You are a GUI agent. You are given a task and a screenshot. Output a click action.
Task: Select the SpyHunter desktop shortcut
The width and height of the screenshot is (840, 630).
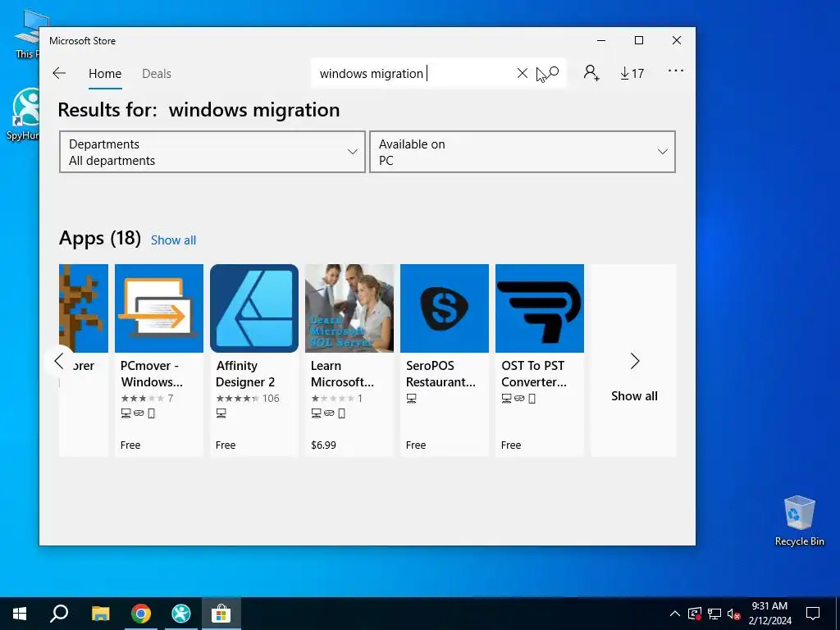[22, 114]
